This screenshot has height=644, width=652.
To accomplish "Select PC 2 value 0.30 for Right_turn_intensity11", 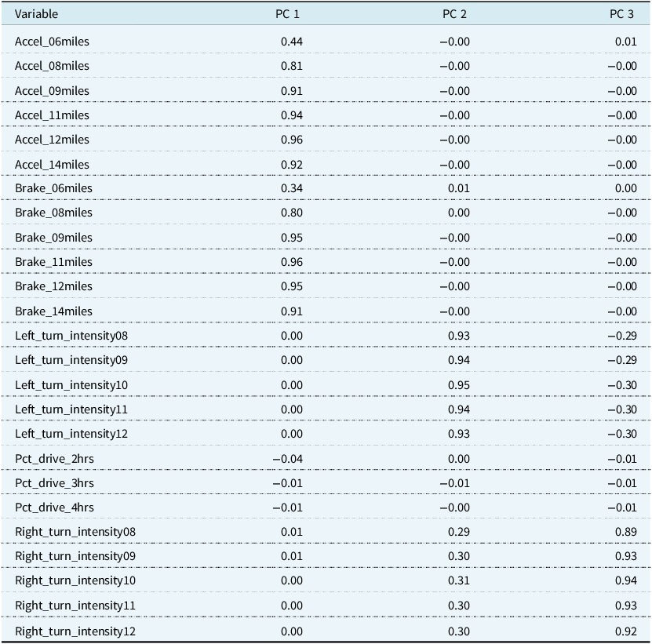I will tap(459, 606).
